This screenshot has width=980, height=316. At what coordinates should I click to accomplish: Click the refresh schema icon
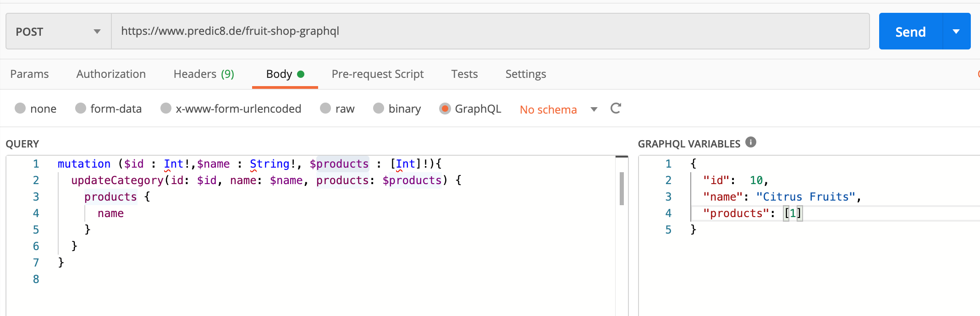[616, 109]
